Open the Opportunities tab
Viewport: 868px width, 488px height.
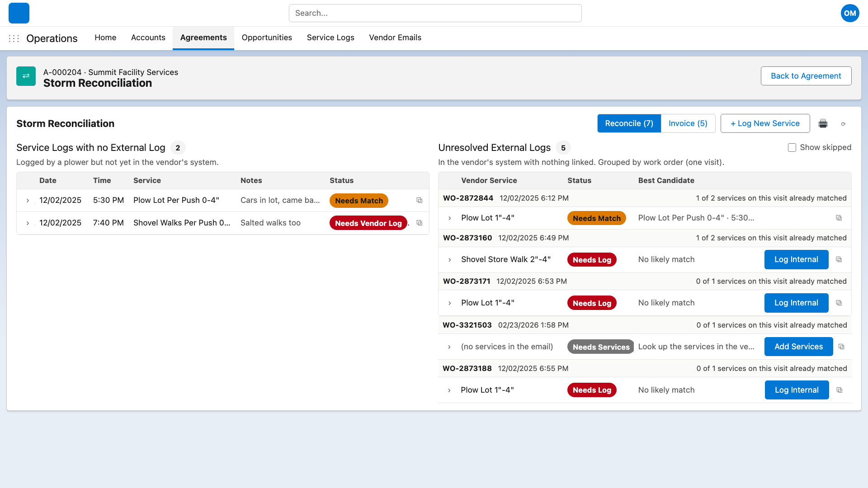[x=267, y=38]
